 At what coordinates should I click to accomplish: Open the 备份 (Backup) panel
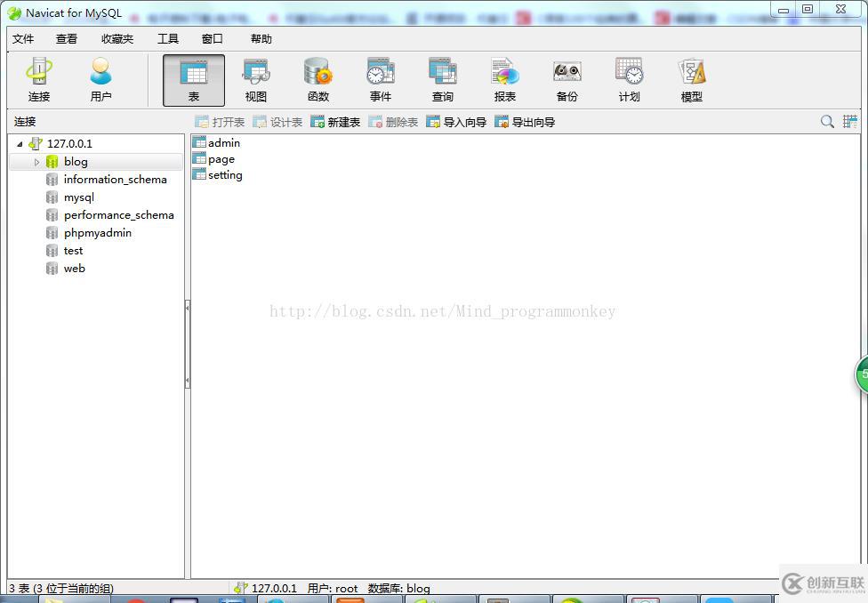(567, 78)
